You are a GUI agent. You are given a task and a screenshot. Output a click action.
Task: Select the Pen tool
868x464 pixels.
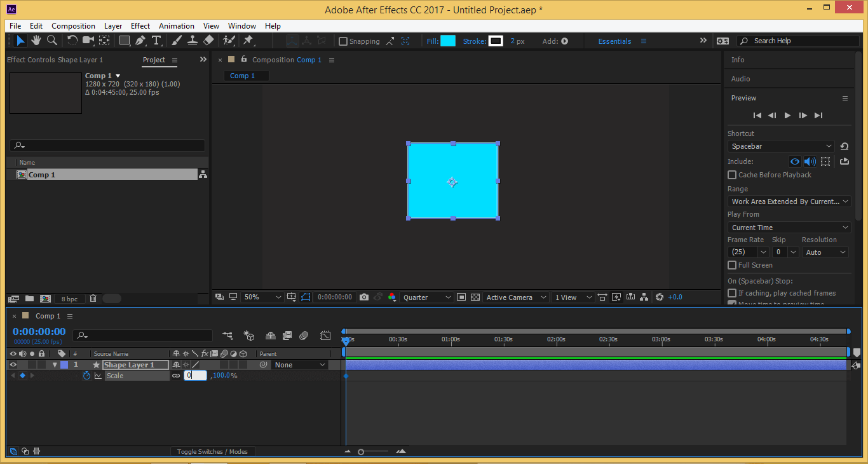(x=140, y=41)
